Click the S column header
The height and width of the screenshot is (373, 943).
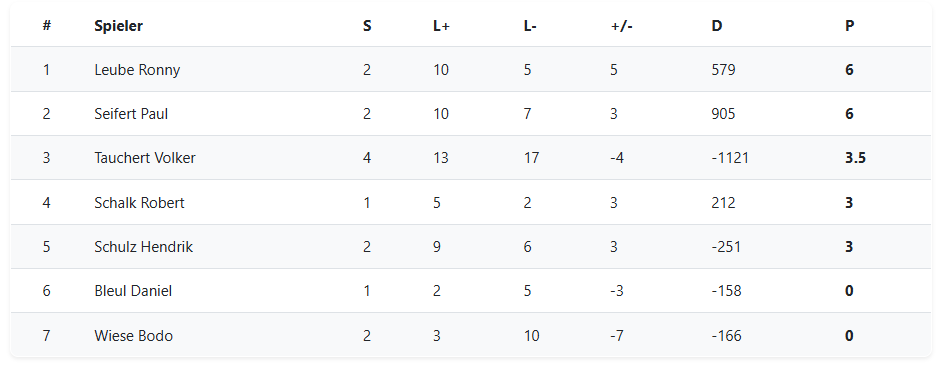click(x=367, y=26)
